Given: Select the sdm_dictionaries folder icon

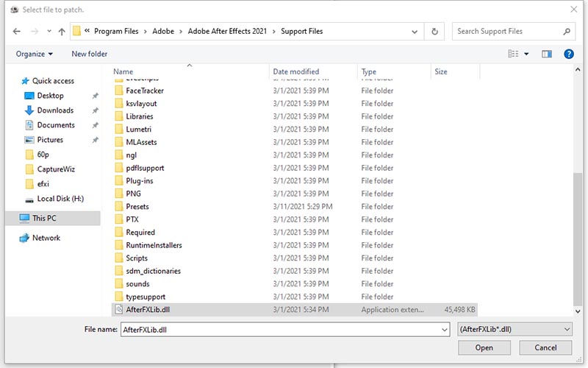Looking at the screenshot, I should pos(118,271).
